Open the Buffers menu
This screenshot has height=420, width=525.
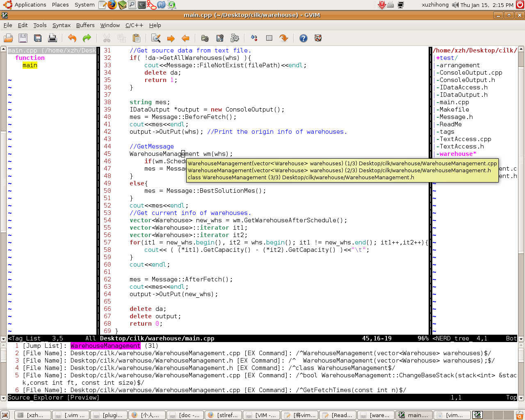[85, 25]
